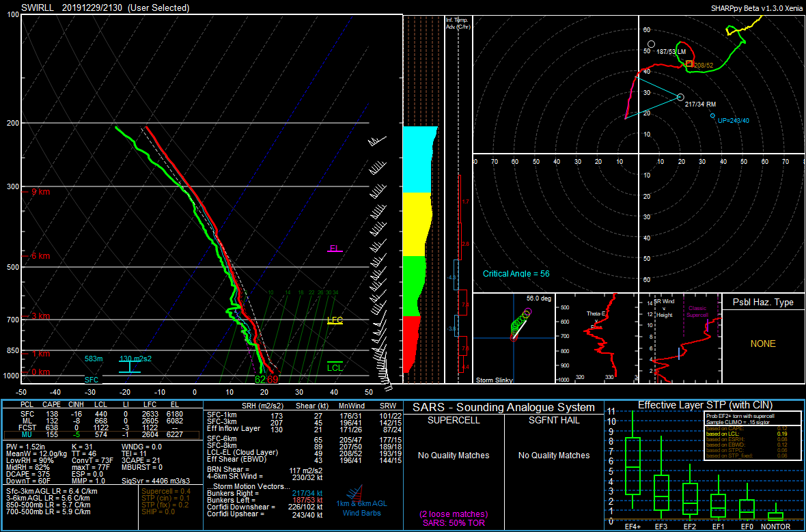Click the Prob EF2+ torn with supercell heading
Screen dimensions: 806x532
pos(740,417)
